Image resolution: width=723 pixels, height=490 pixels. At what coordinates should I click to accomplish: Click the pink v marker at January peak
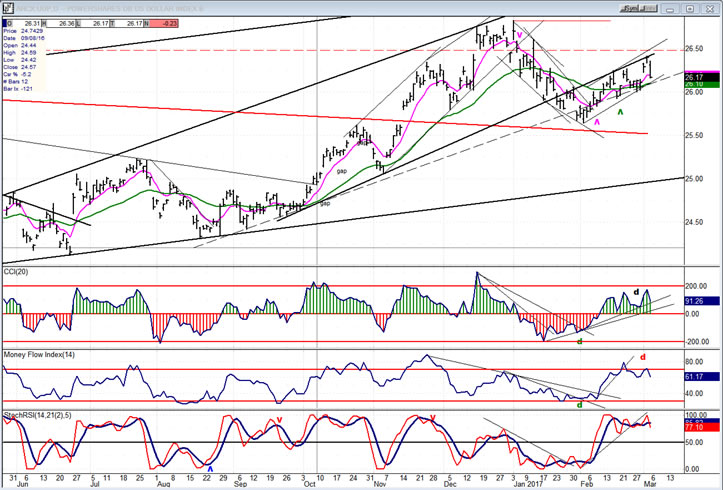coord(519,33)
